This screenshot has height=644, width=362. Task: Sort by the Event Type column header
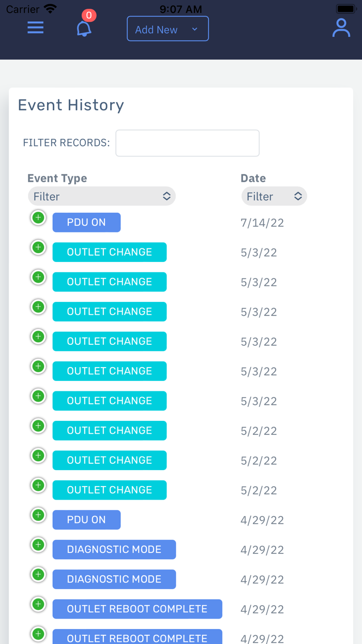57,178
